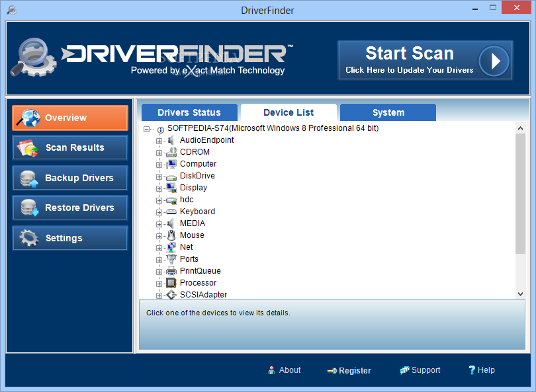Click the Register key icon
This screenshot has width=536, height=392.
(x=332, y=371)
